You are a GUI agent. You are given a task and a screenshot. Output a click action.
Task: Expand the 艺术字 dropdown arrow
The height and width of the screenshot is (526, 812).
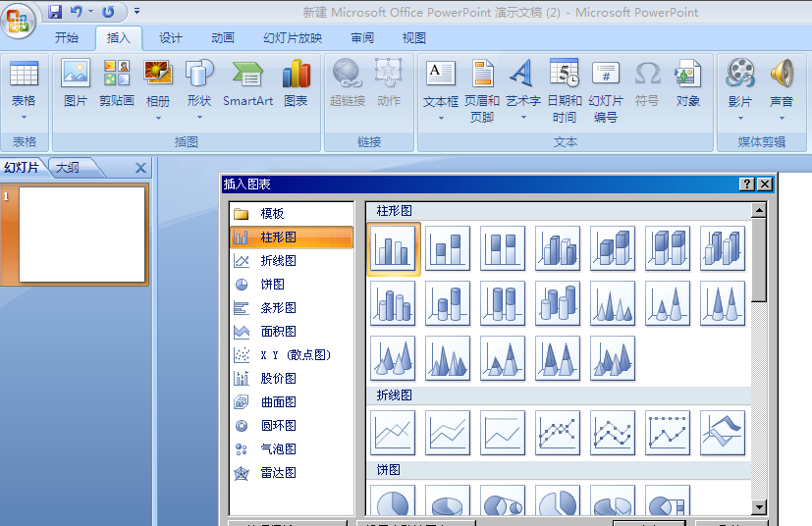point(523,118)
